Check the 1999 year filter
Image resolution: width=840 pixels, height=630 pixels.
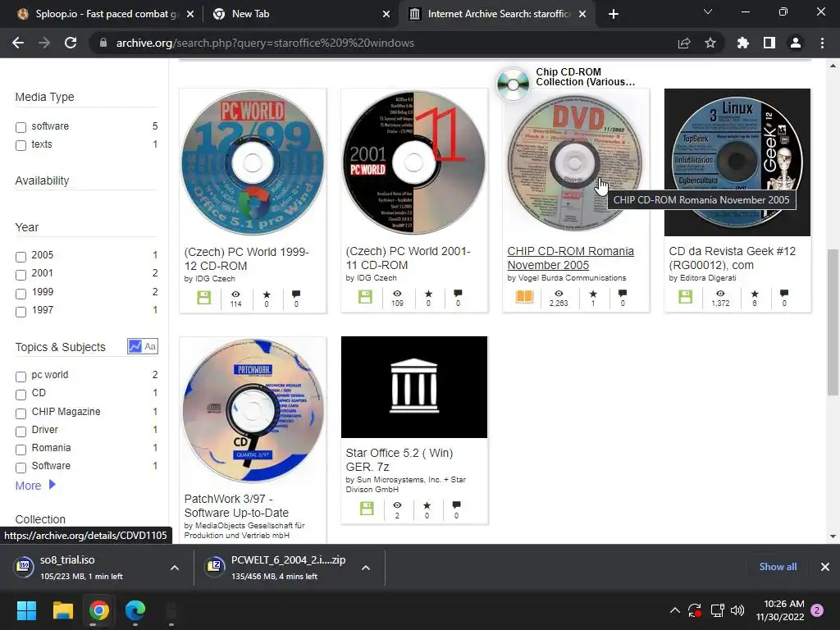coord(21,294)
